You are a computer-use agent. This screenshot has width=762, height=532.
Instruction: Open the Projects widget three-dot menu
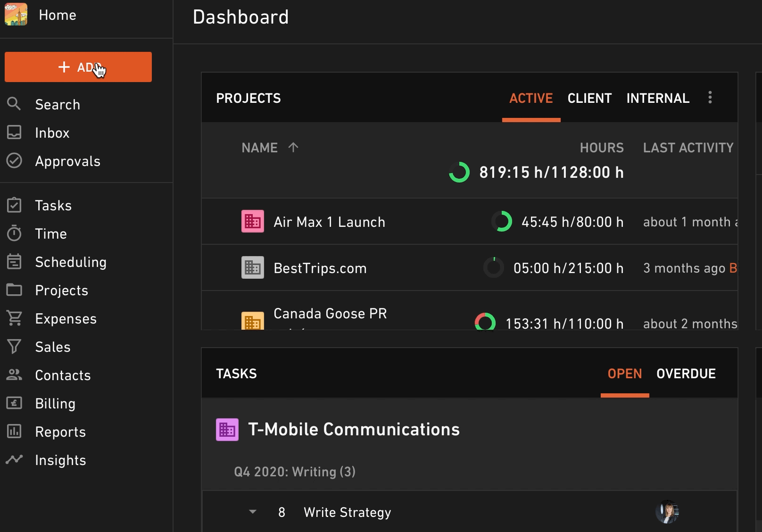[x=710, y=98]
